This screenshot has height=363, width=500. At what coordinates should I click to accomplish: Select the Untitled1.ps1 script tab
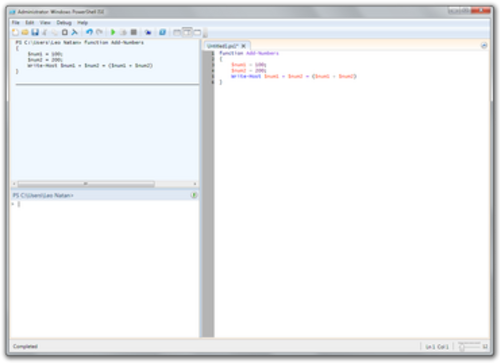[223, 46]
